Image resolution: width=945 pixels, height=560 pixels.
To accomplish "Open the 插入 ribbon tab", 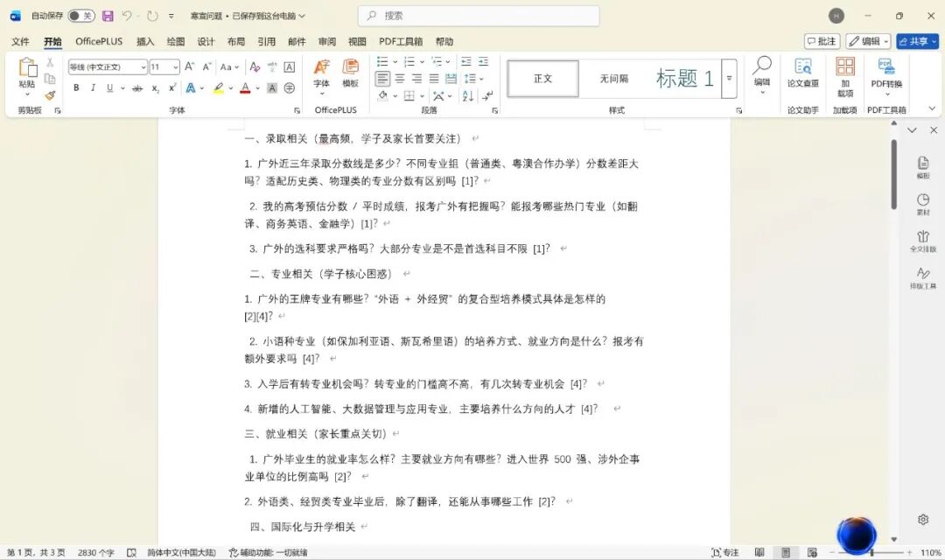I will click(x=145, y=41).
